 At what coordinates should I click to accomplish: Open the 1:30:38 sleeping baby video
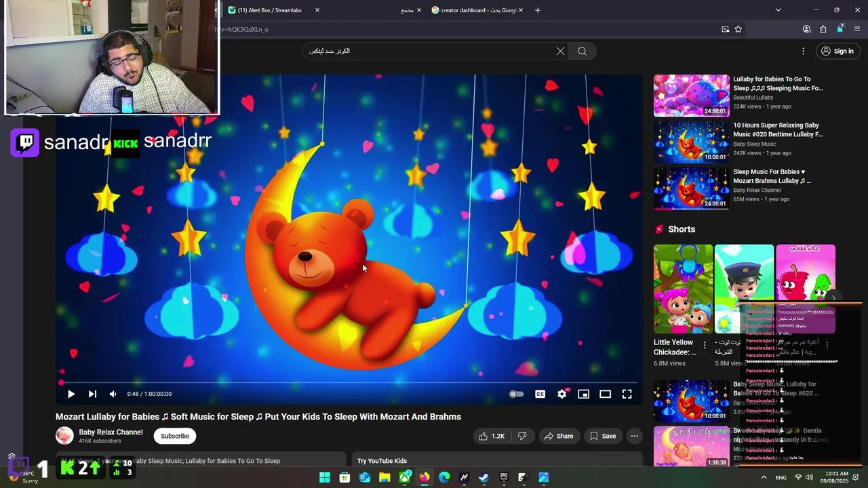coord(691,447)
